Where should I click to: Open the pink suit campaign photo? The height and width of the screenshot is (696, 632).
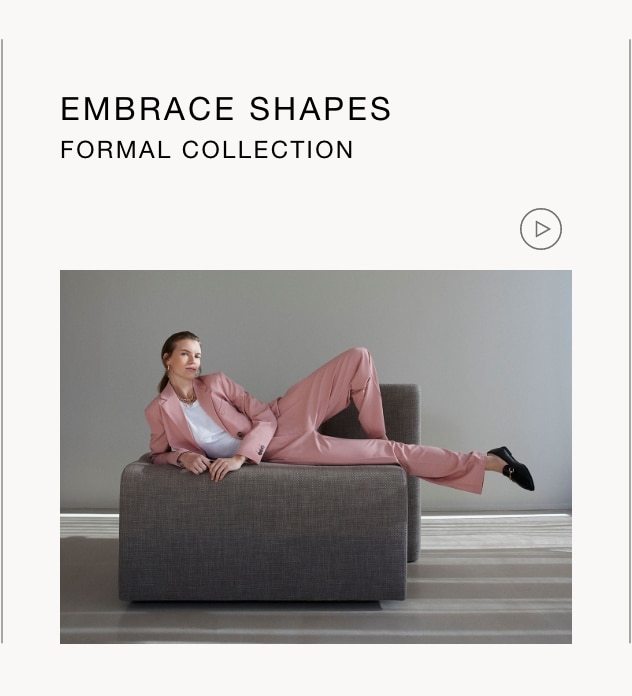pyautogui.click(x=316, y=457)
